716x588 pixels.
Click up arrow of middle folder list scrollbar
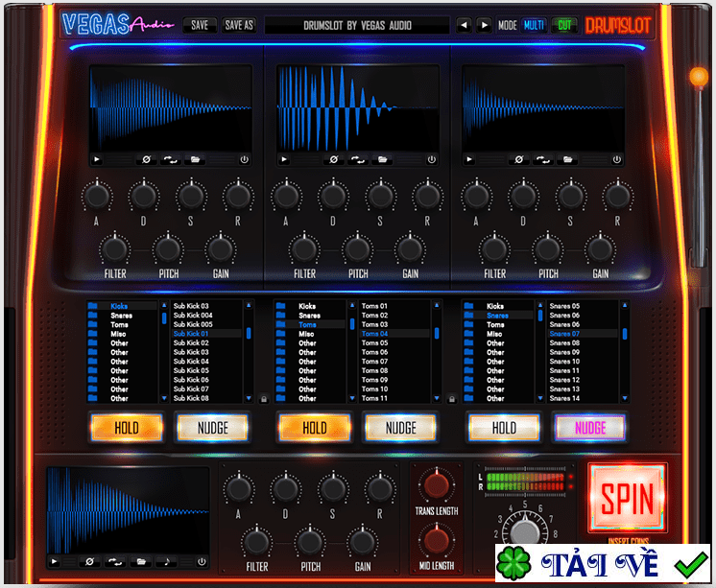point(352,305)
